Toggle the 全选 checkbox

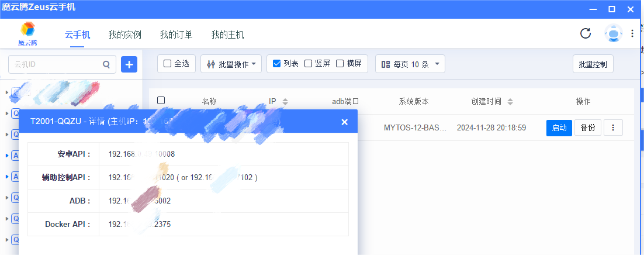(168, 64)
